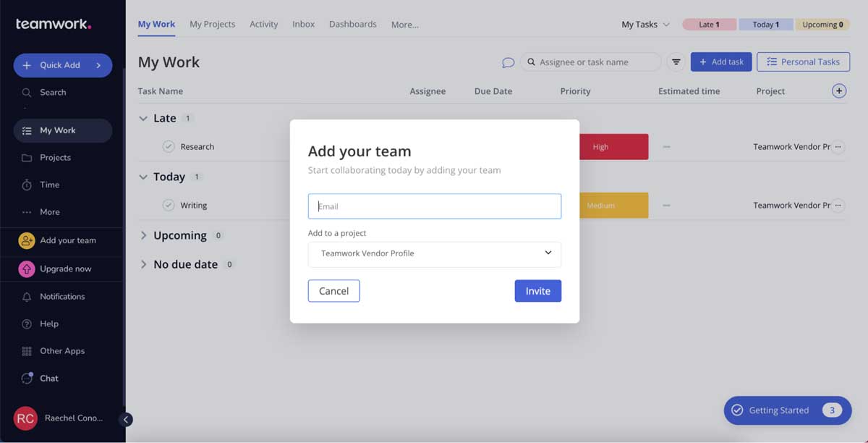Switch to the My Projects tab
This screenshot has height=443, width=868.
(212, 24)
